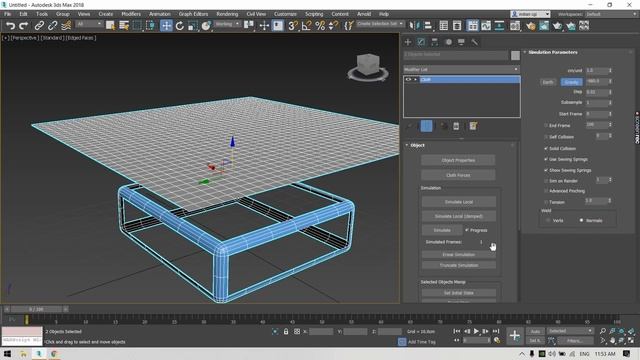The height and width of the screenshot is (360, 640).
Task: Activate the Unlink Selection tool
Action: pyautogui.click(x=52, y=26)
